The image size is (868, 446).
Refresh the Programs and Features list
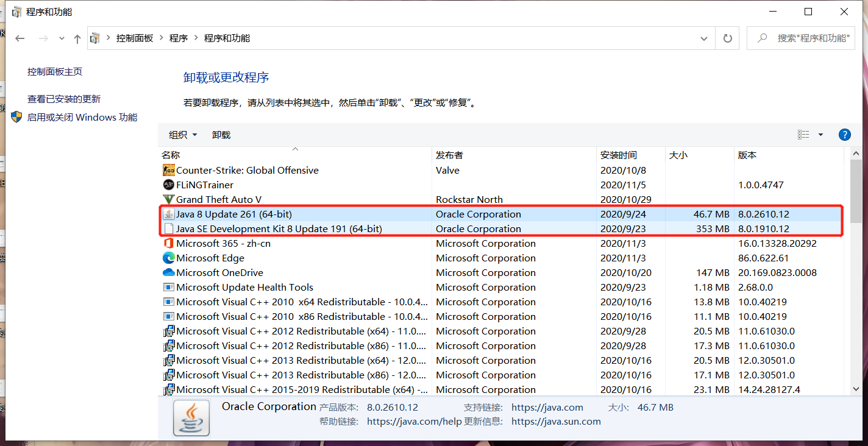coord(727,38)
